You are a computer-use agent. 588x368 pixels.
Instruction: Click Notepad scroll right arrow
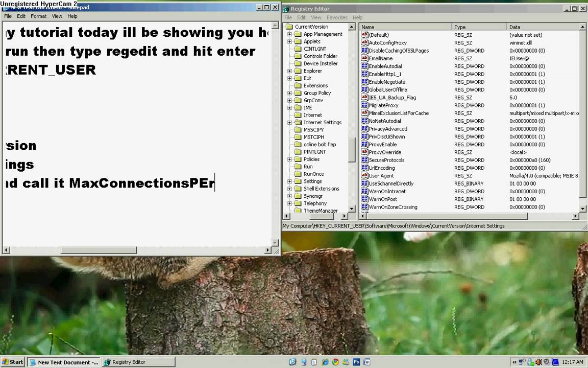tap(268, 250)
